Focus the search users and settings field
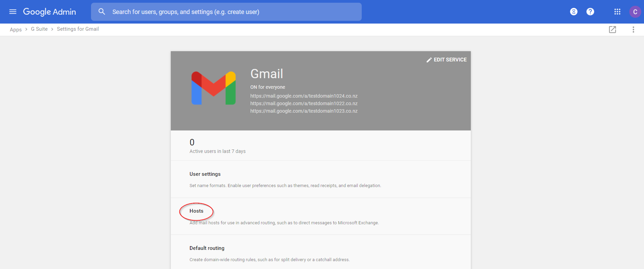Image resolution: width=644 pixels, height=269 pixels. pos(226,12)
